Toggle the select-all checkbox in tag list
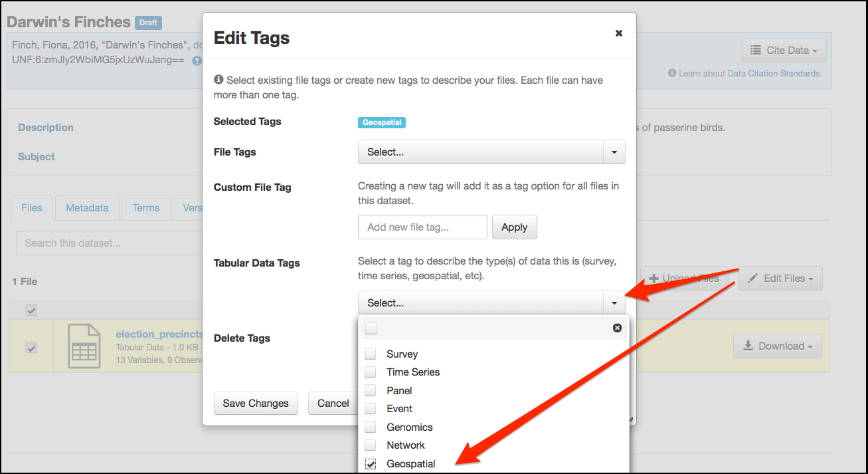The width and height of the screenshot is (868, 474). pyautogui.click(x=371, y=328)
